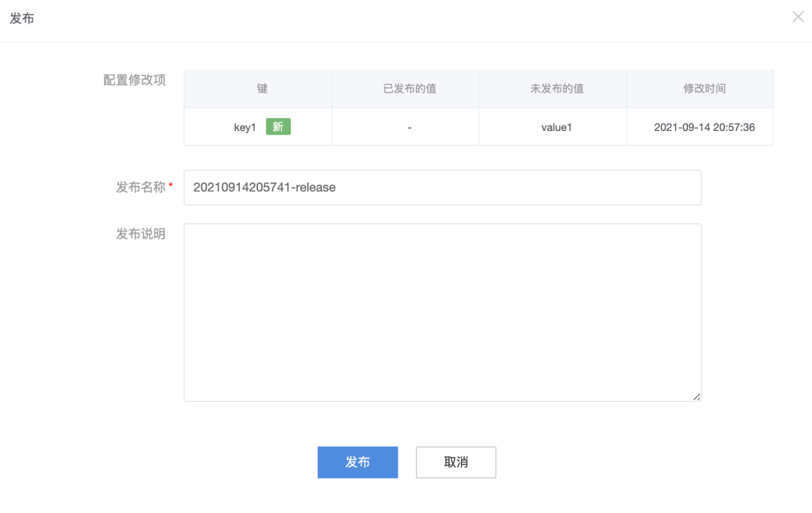Click the 2021-09-14 20:57:36 timestamp cell

click(704, 128)
